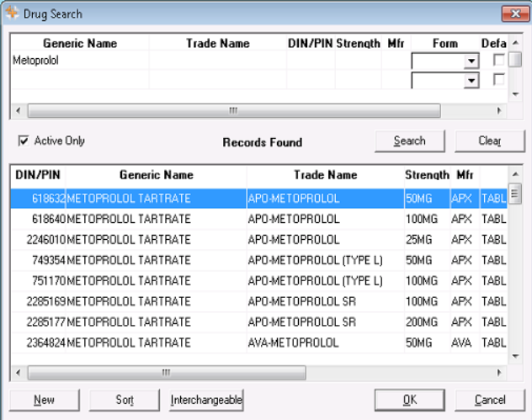This screenshot has height=420, width=532.
Task: Select the row with DIN 749354
Action: tap(259, 260)
